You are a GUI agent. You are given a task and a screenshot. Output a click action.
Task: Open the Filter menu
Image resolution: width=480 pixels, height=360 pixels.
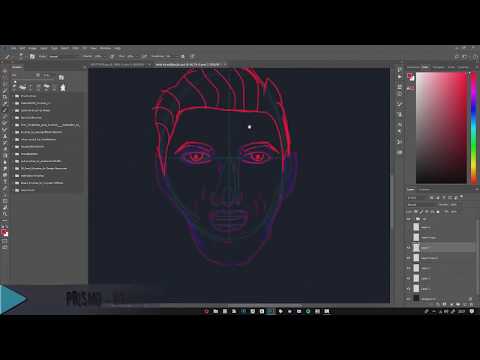click(x=76, y=48)
